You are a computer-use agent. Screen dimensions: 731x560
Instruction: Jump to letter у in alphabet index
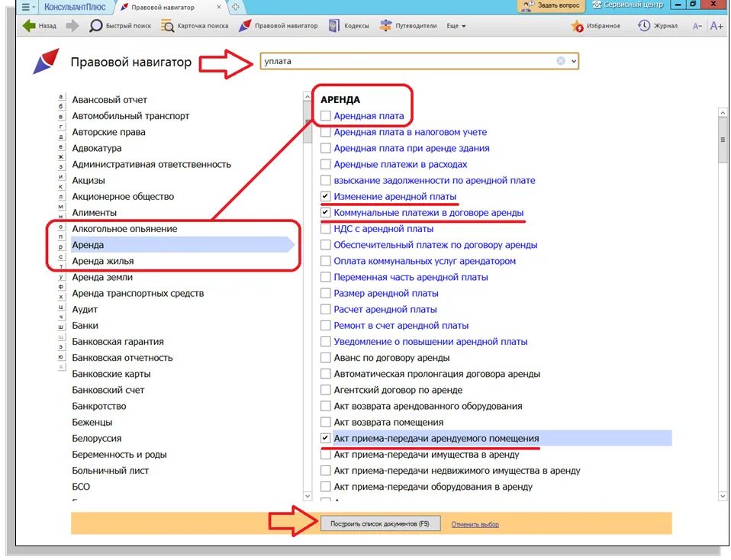tap(60, 277)
